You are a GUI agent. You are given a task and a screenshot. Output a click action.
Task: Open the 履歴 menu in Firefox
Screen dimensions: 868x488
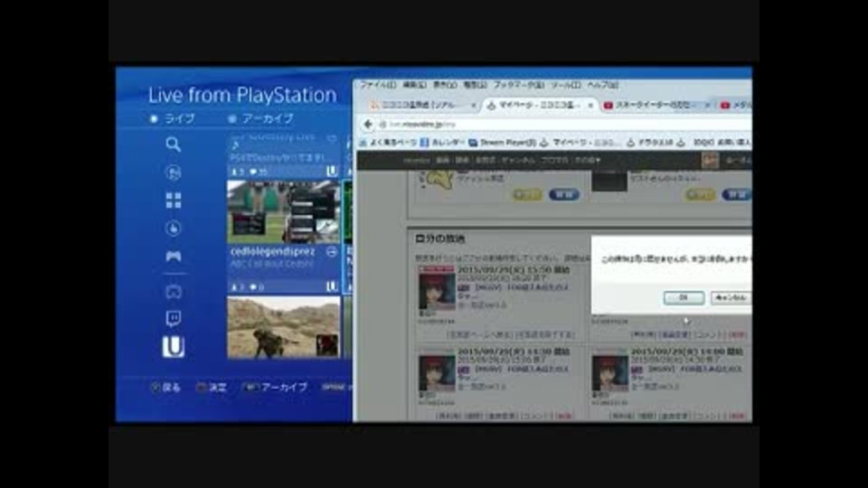tap(475, 85)
